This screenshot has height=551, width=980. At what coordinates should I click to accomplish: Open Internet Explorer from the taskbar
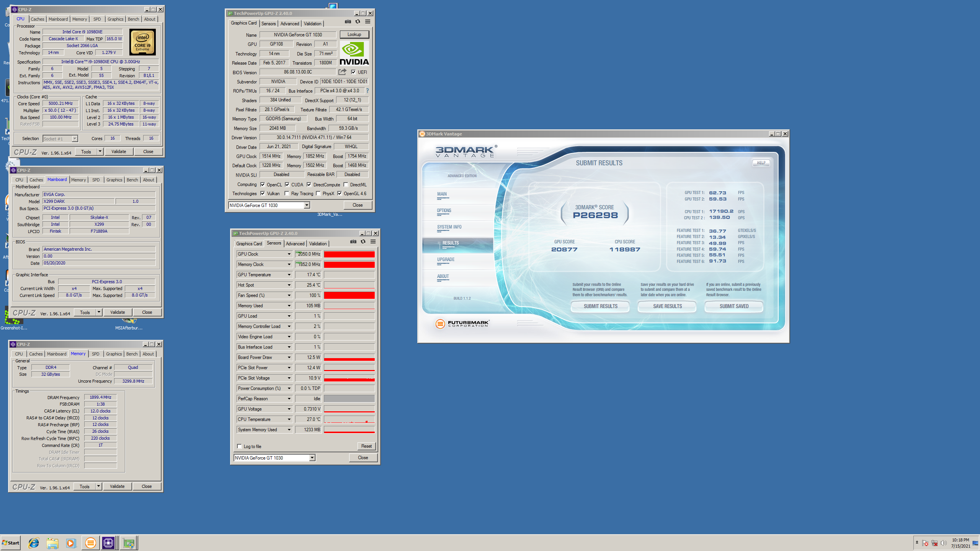pyautogui.click(x=34, y=543)
